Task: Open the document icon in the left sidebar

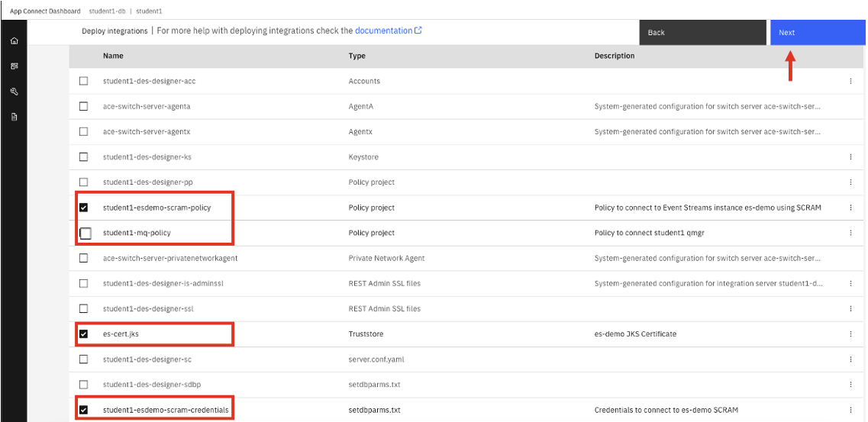Action: click(x=14, y=117)
